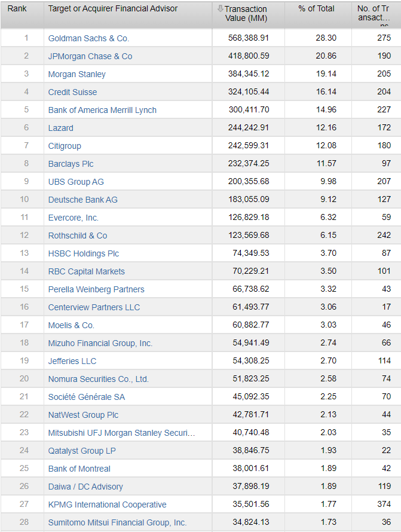
Task: Select the KPMG International Cooperative link
Action: [108, 505]
